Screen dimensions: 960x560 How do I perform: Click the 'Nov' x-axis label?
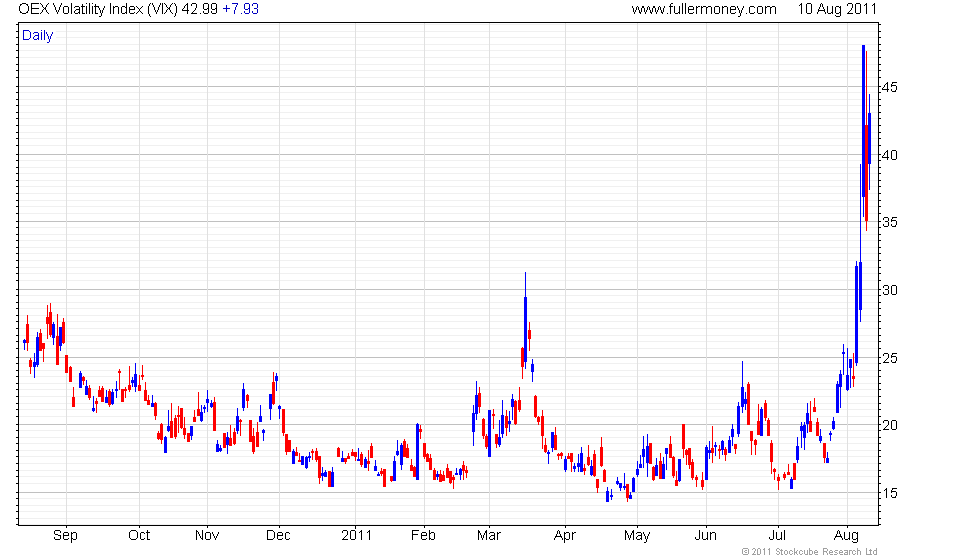pyautogui.click(x=207, y=536)
